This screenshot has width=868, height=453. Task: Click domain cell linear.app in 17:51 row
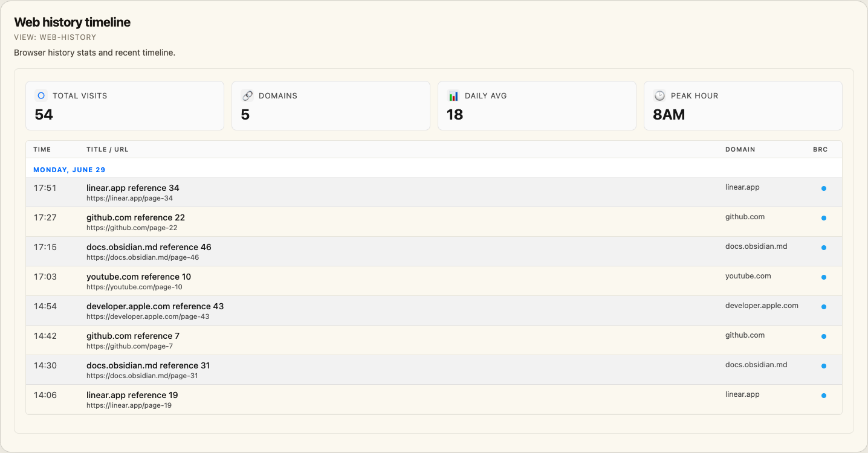pyautogui.click(x=742, y=187)
